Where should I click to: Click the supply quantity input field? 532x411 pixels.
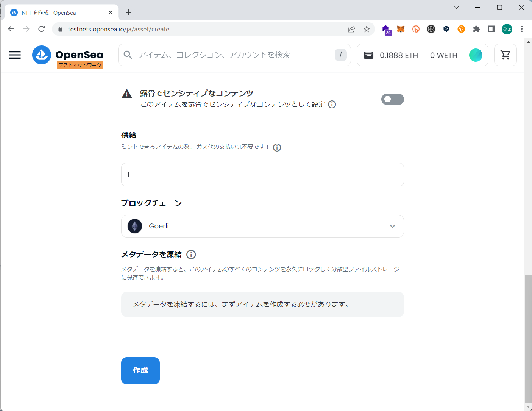pyautogui.click(x=262, y=175)
